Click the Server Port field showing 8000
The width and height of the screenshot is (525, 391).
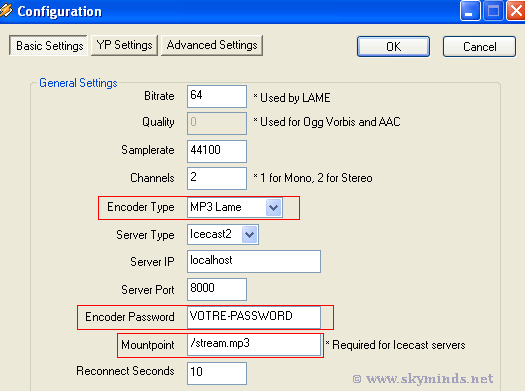click(x=217, y=289)
